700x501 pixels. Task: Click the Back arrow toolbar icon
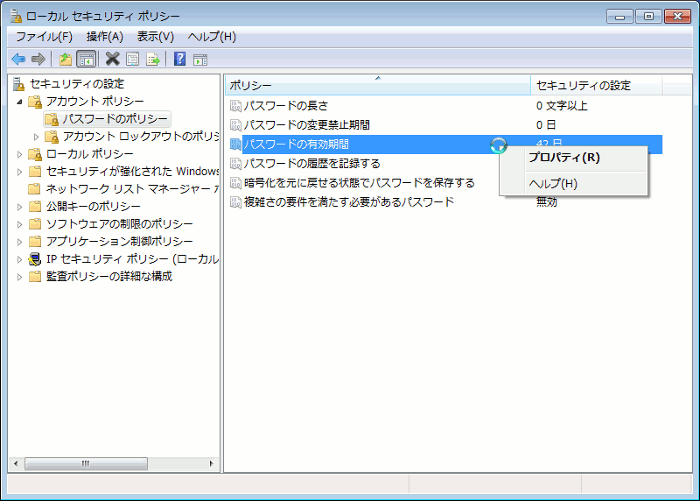(x=18, y=59)
